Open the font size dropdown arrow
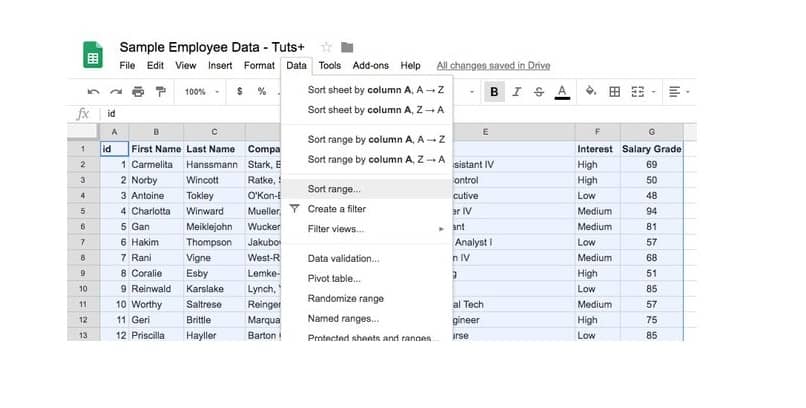 472,92
